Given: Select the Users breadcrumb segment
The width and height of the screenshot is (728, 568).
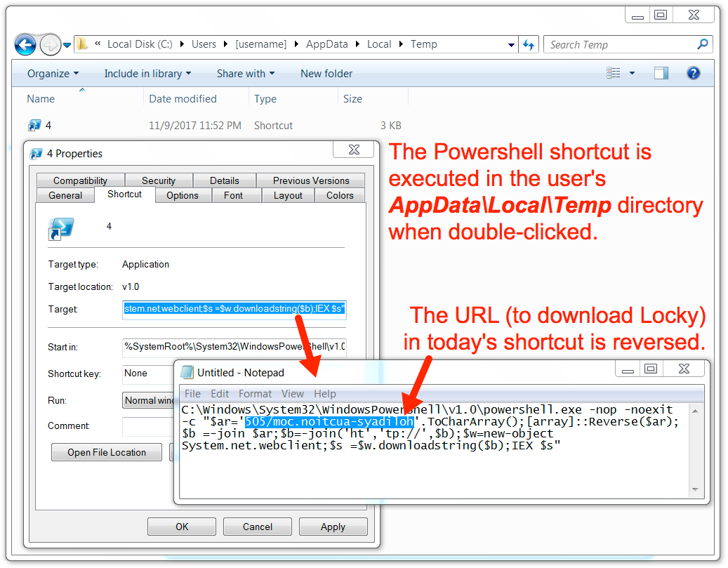Looking at the screenshot, I should point(204,44).
